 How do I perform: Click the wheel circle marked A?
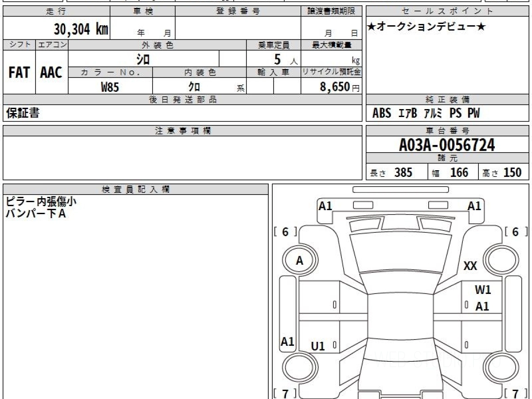click(x=300, y=261)
